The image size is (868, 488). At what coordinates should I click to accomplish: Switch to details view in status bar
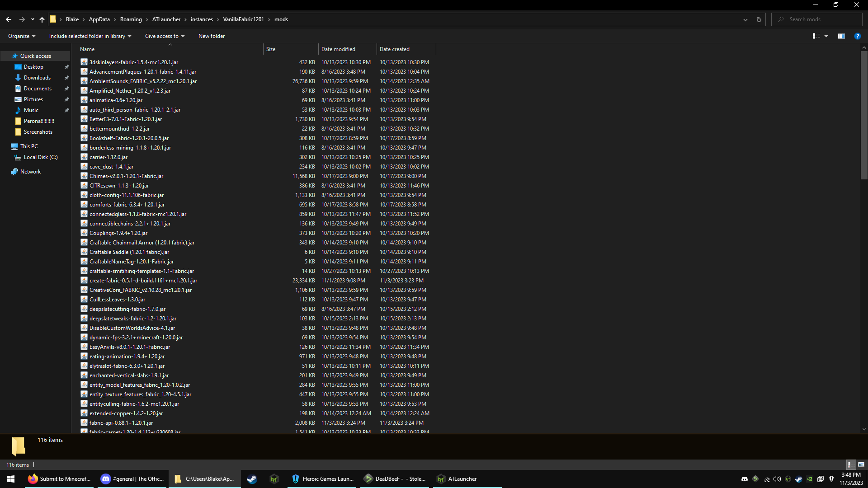tap(850, 465)
